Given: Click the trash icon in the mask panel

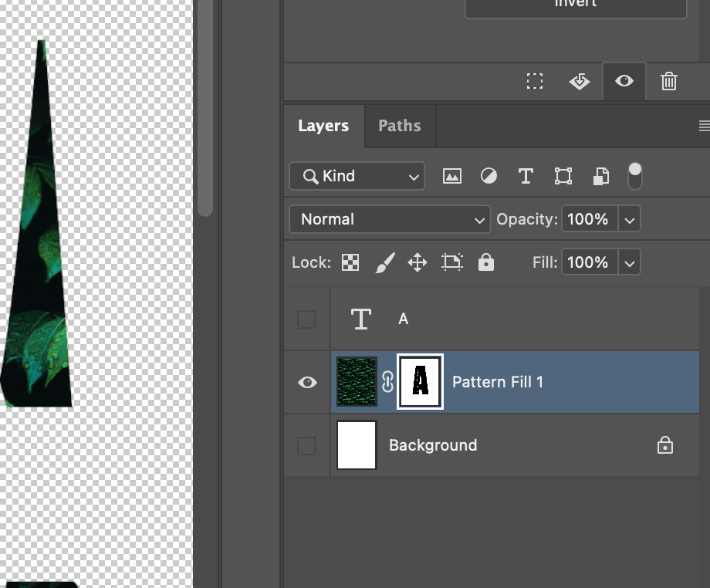Looking at the screenshot, I should (x=668, y=81).
